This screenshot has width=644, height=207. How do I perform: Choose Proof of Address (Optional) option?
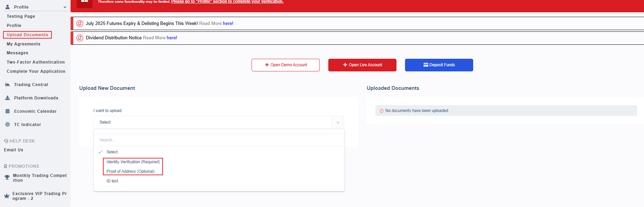[131, 171]
